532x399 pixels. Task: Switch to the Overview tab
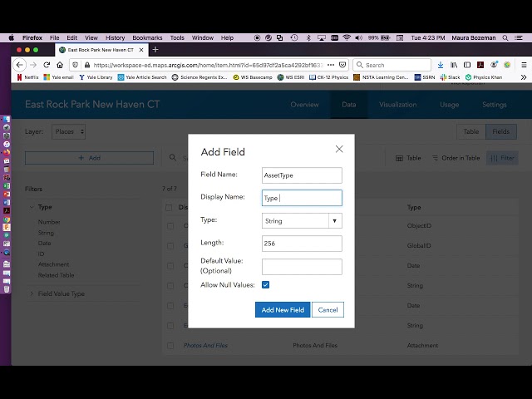(304, 105)
